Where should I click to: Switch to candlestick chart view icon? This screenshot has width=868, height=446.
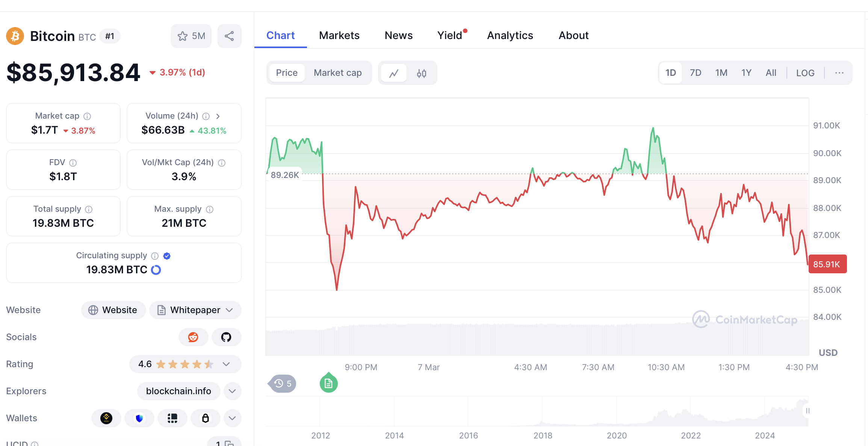point(422,73)
